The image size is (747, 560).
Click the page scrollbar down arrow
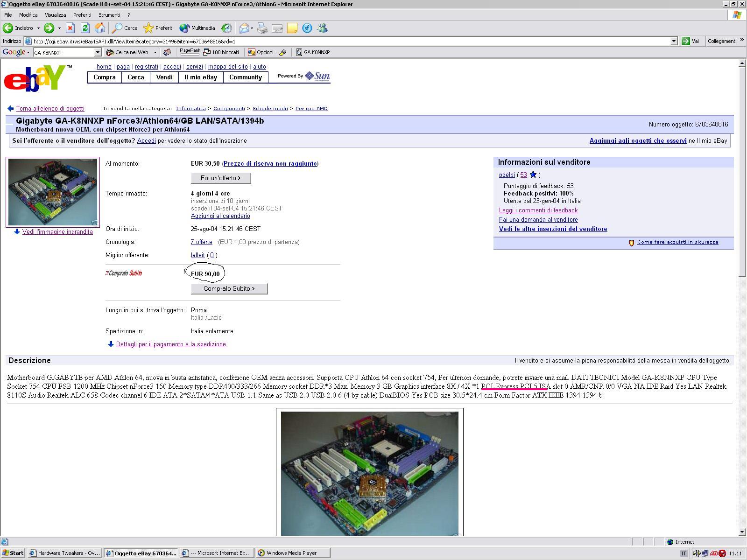pos(742,532)
